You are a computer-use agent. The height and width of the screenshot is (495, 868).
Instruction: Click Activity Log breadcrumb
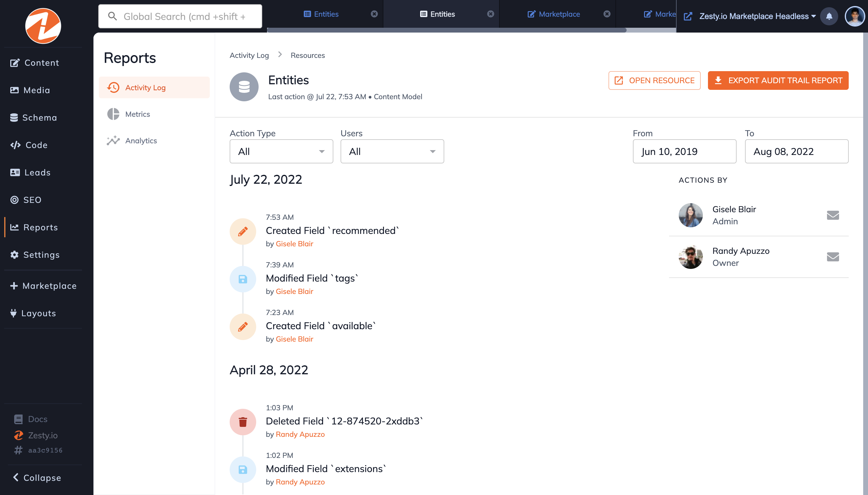tap(249, 55)
